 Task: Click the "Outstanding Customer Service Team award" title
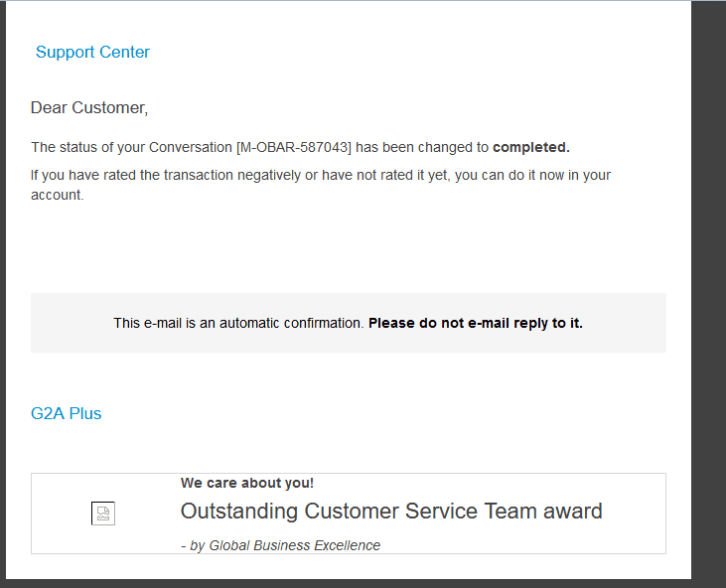[391, 512]
